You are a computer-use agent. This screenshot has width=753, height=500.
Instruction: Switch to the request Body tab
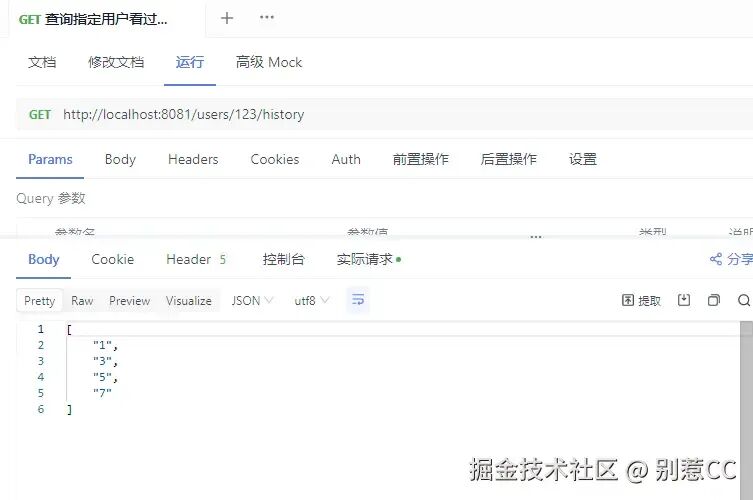tap(120, 159)
